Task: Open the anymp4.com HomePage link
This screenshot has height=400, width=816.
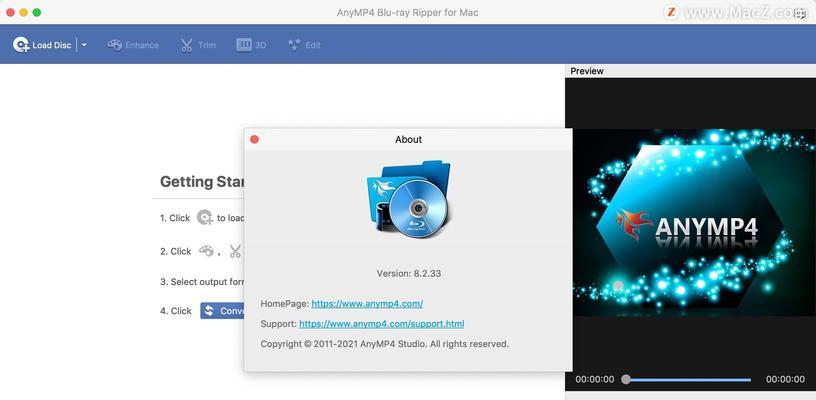Action: 367,303
